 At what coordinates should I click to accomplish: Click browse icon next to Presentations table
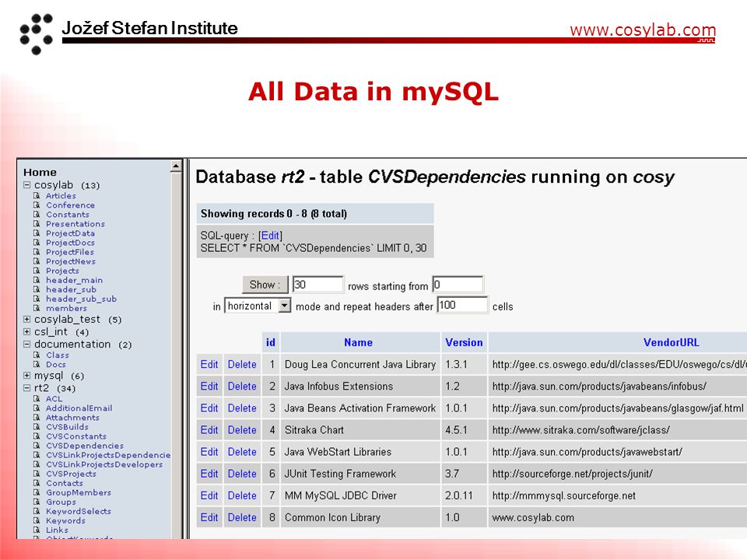[x=37, y=224]
